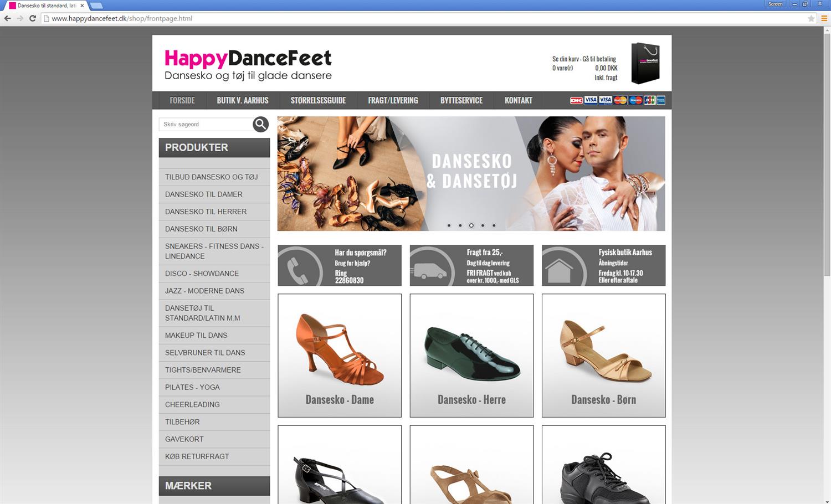Image resolution: width=831 pixels, height=504 pixels.
Task: Click the bookmark star icon
Action: tap(811, 18)
